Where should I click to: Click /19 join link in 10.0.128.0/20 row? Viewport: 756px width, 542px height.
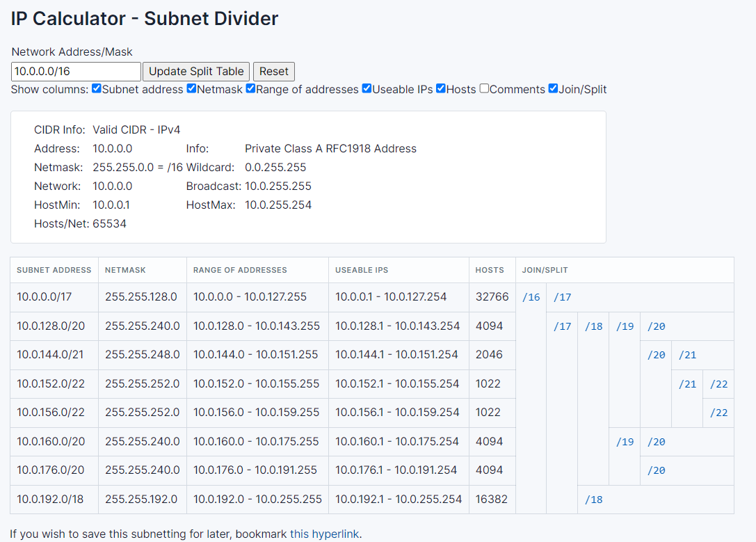tap(625, 326)
